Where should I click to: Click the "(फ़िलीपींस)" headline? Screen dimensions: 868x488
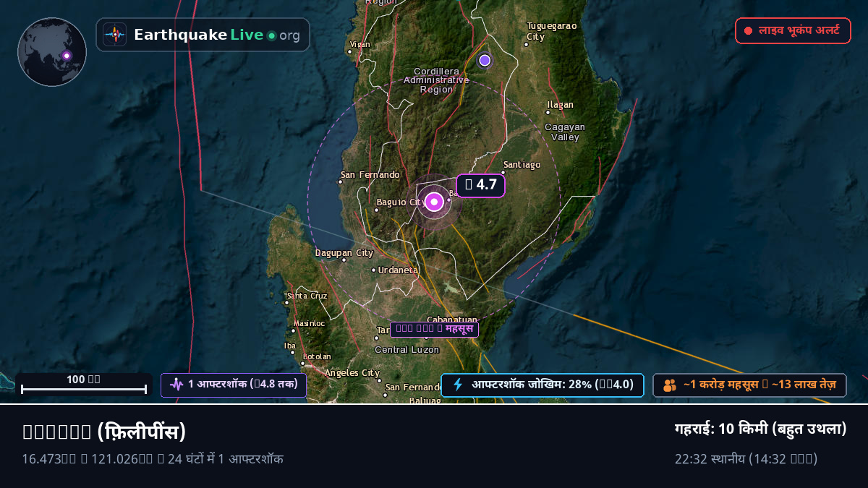[142, 432]
